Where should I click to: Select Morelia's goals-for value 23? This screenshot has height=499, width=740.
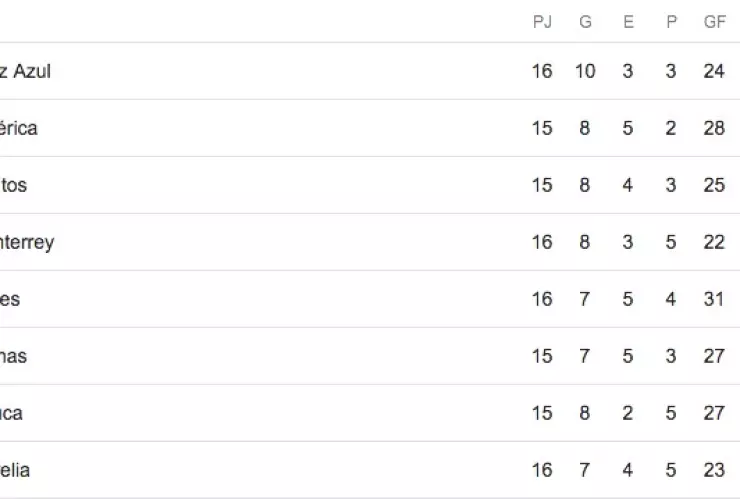714,470
